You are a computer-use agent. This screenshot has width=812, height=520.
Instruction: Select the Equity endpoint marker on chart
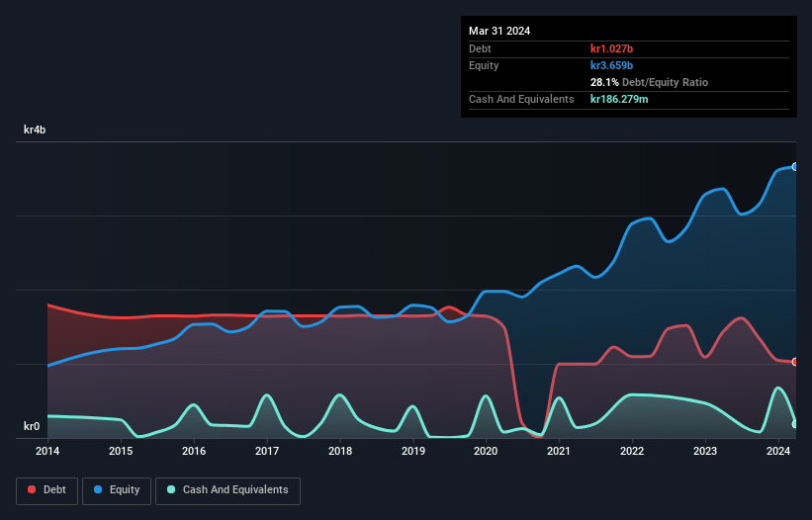pos(795,167)
